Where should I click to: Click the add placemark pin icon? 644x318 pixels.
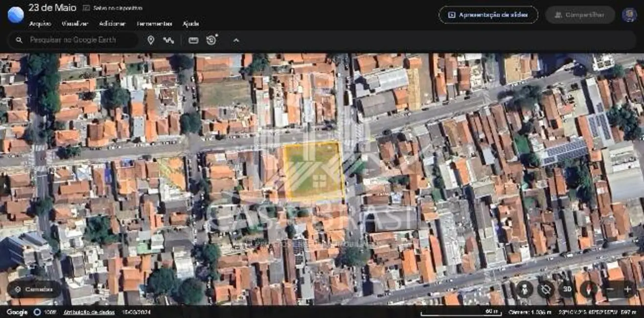[151, 40]
